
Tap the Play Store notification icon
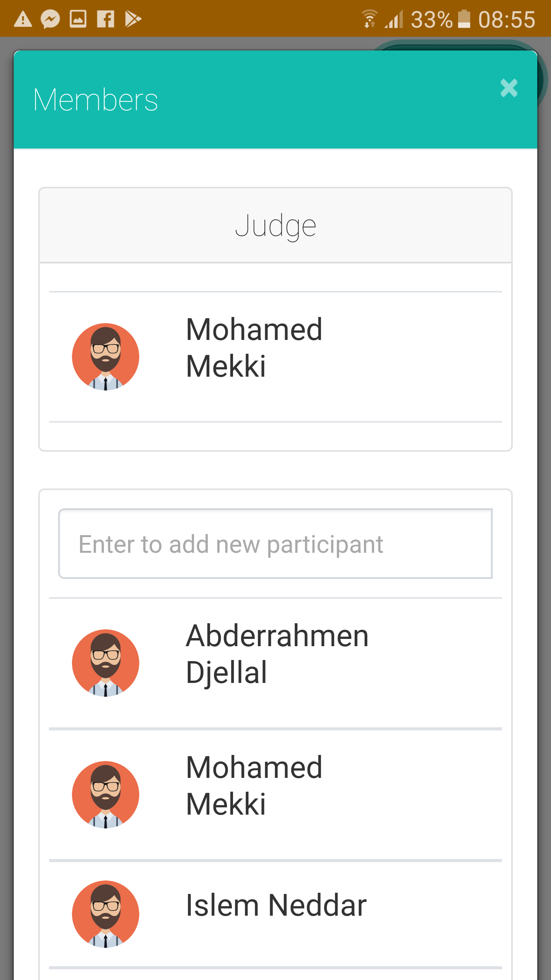[133, 19]
